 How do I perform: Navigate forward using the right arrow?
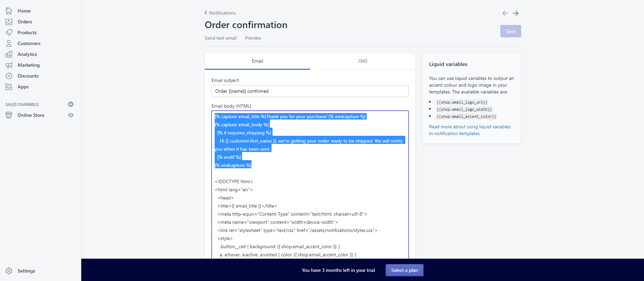[515, 13]
